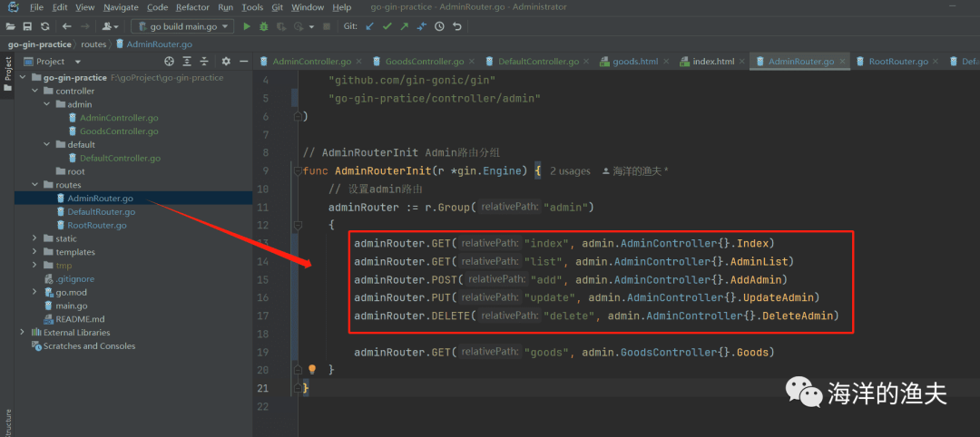Click the Select Opened File target icon
Image resolution: width=980 pixels, height=437 pixels.
coord(169,61)
